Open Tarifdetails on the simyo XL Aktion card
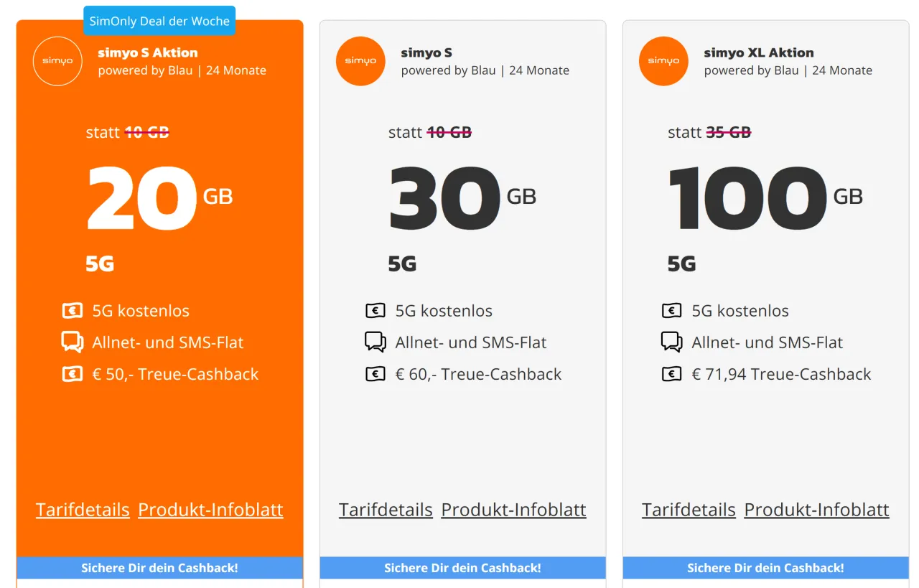 [689, 509]
